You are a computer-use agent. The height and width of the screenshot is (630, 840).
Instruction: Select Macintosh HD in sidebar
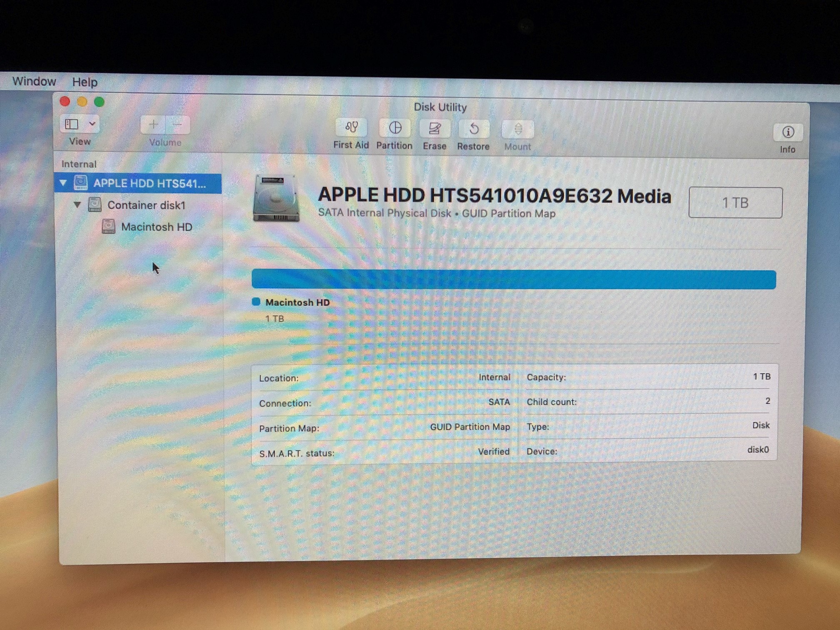[x=156, y=227]
